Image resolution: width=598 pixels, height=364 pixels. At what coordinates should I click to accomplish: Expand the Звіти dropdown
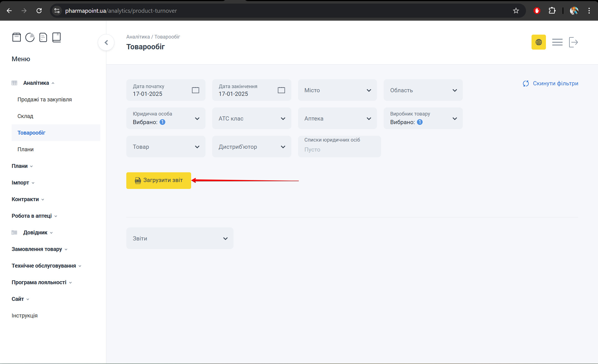tap(180, 238)
